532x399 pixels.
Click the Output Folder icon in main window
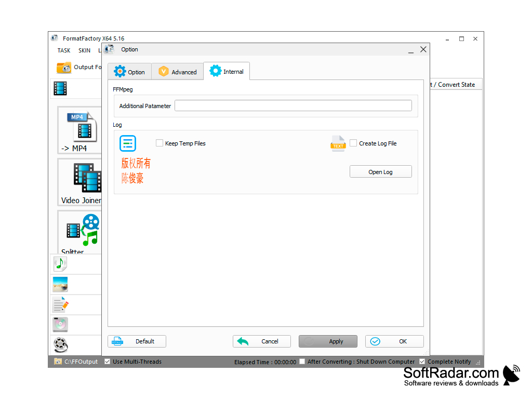(x=64, y=68)
